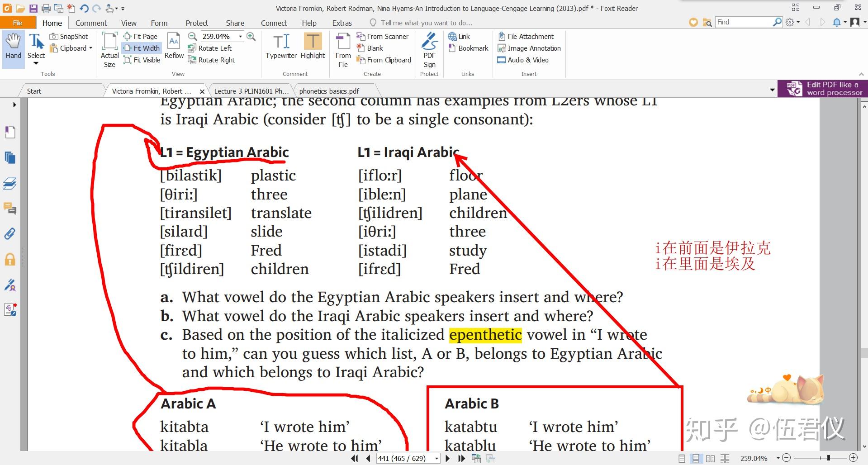Close the Victoria Fromkin document tab
868x465 pixels.
(202, 91)
